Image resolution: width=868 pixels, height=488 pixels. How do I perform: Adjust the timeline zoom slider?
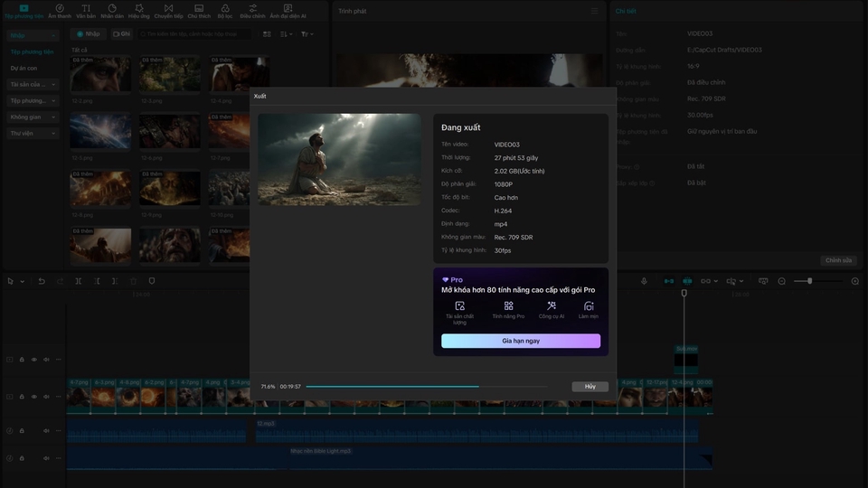809,281
